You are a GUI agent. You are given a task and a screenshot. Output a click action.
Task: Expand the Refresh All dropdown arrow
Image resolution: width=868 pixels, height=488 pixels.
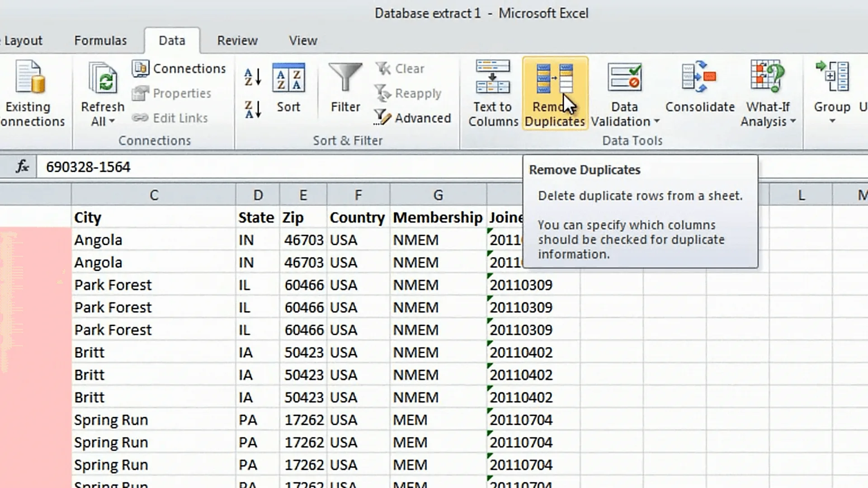tap(112, 122)
